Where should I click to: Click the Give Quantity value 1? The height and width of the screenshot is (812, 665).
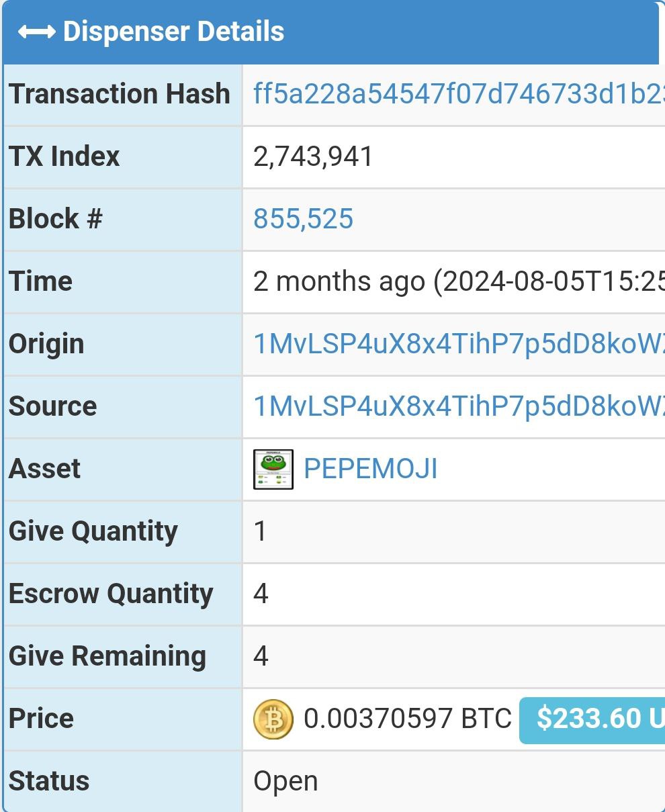point(261,531)
